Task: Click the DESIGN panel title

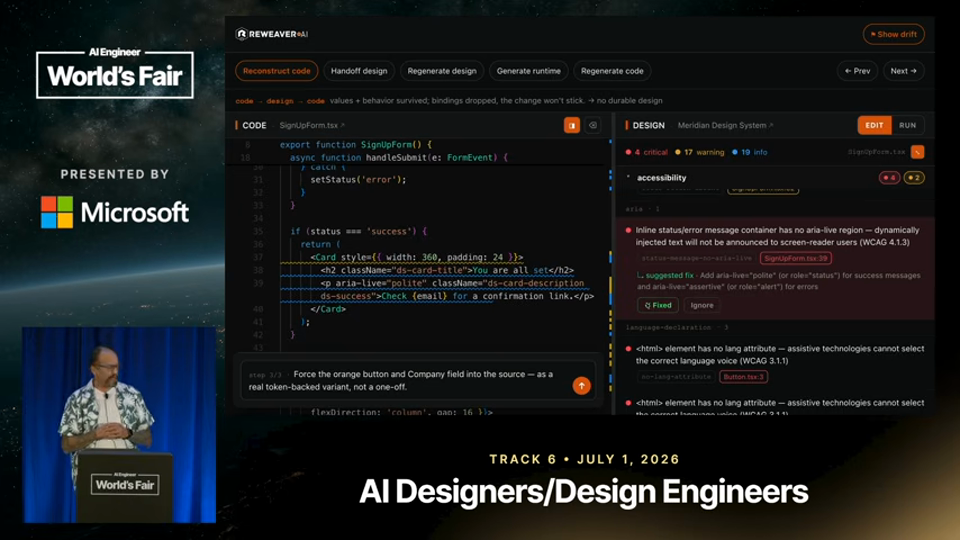Action: (648, 126)
